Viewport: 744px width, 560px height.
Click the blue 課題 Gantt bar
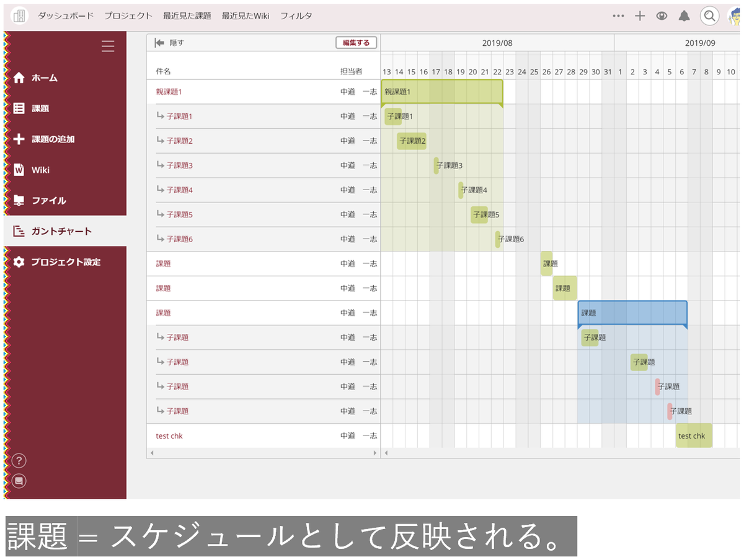tap(632, 313)
